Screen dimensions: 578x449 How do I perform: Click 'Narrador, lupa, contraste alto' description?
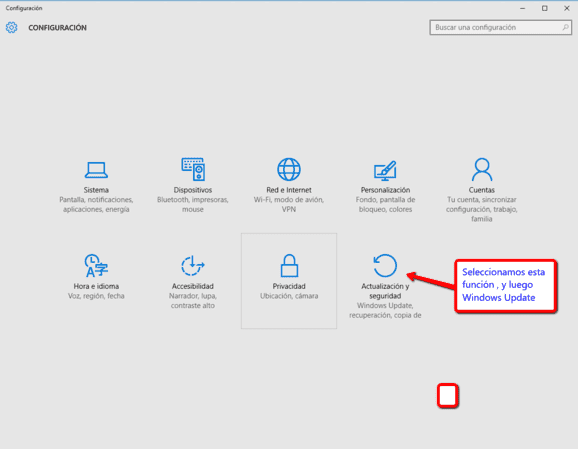point(193,300)
